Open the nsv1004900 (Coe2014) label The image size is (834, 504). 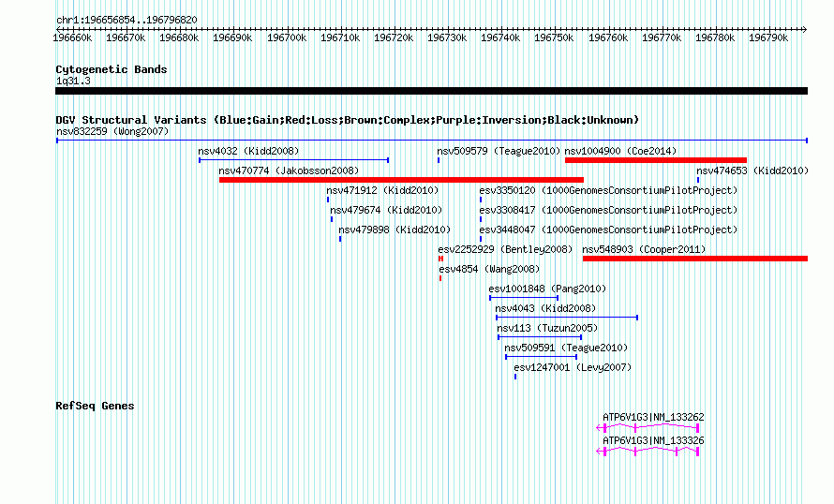coord(620,151)
